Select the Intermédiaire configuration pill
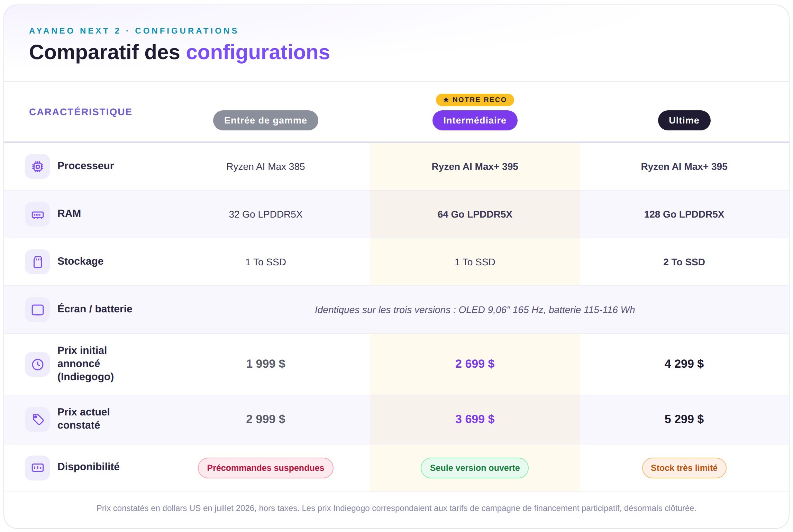Viewport: 793px width, 532px height. (475, 120)
